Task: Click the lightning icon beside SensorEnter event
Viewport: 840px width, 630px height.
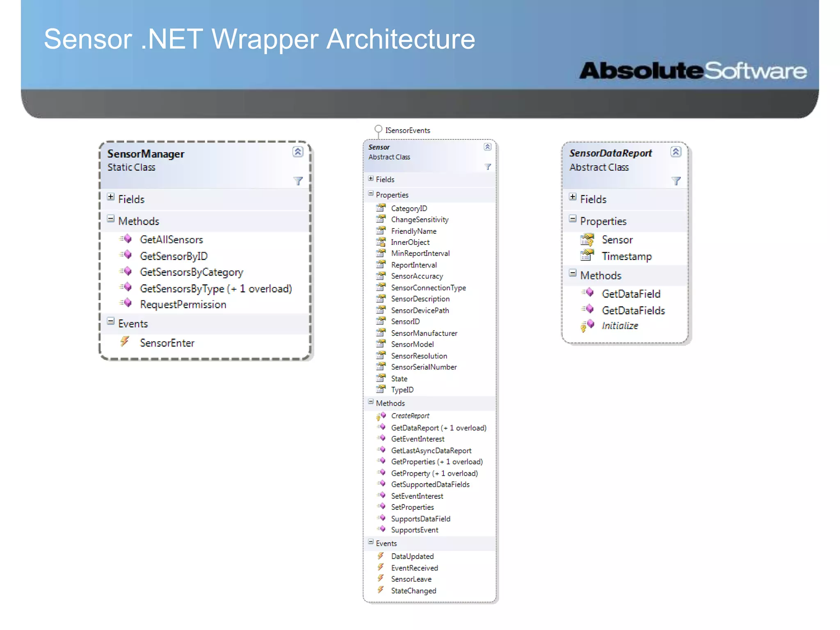Action: [125, 342]
